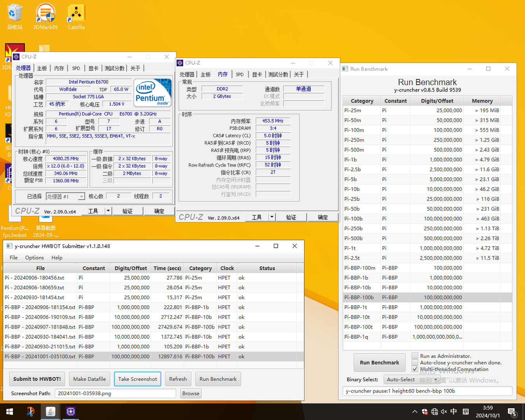
Task: Open the network globe tray icon
Action: pyautogui.click(x=434, y=411)
